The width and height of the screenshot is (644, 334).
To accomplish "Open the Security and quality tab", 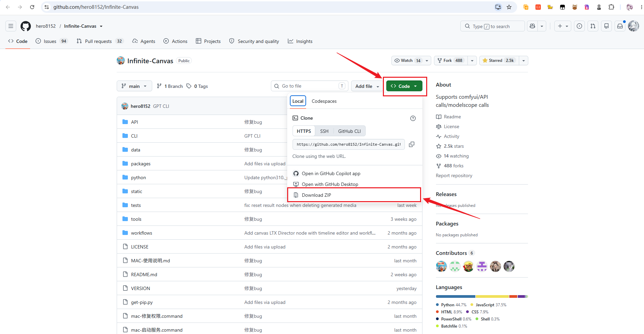I will (x=254, y=41).
